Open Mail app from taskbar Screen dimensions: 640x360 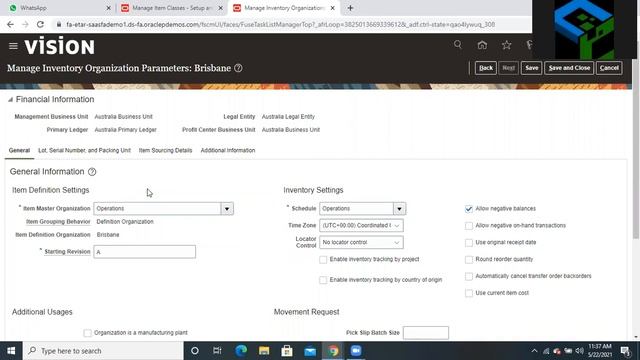(x=310, y=351)
